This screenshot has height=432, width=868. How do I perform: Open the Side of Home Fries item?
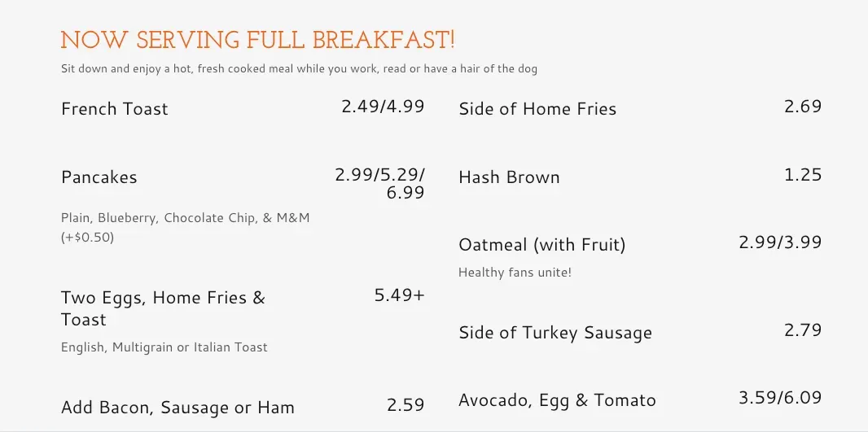point(537,109)
